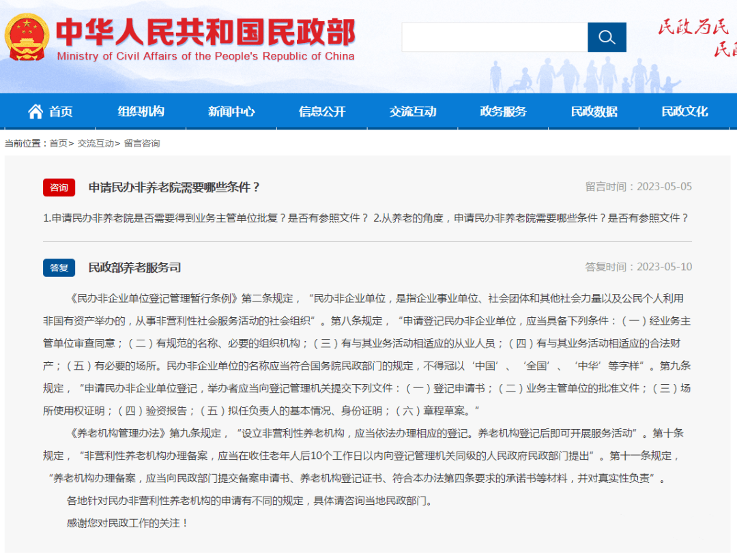Select the 信息公开 menu item
Viewport: 737px width, 560px height.
pyautogui.click(x=322, y=111)
